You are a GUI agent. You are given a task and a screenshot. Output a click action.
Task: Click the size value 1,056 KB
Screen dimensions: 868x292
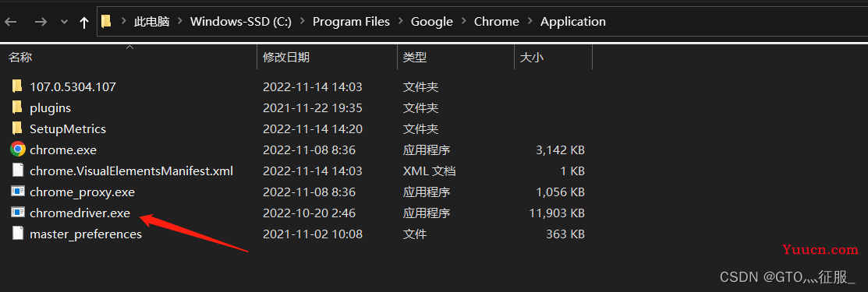click(x=559, y=192)
